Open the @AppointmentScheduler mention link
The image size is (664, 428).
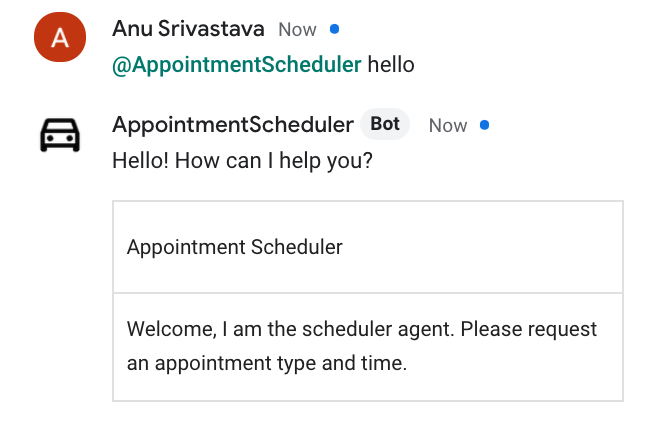point(237,65)
